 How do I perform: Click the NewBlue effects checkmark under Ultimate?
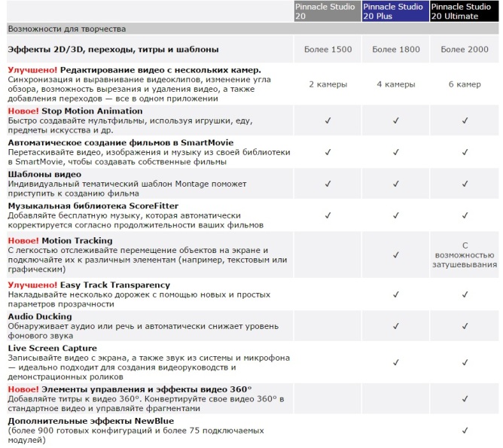(x=464, y=430)
